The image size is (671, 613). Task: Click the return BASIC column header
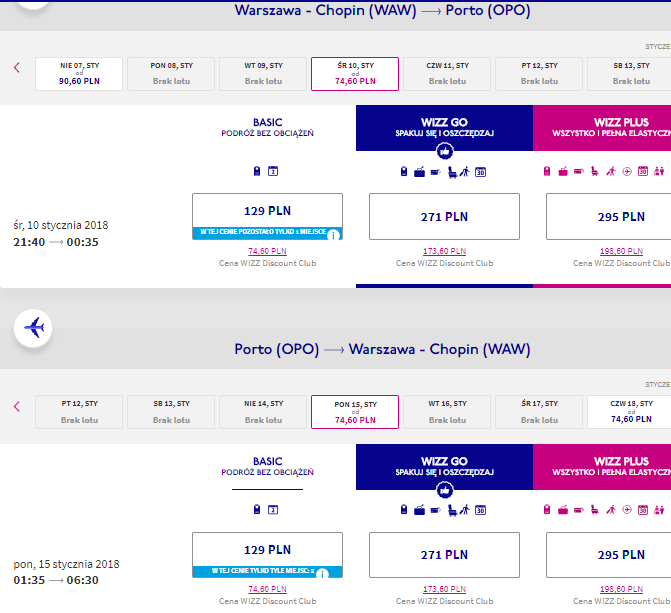click(x=267, y=467)
